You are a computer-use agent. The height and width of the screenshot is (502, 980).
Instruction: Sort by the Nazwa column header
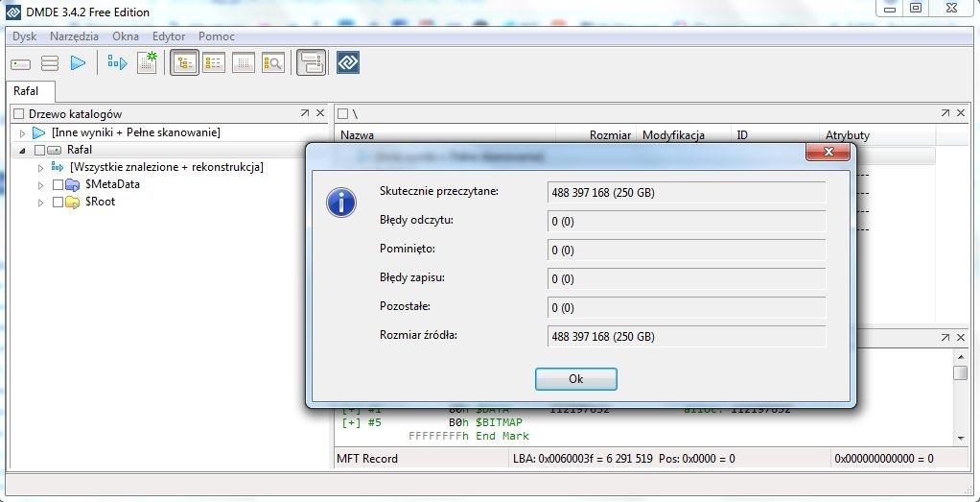[446, 135]
